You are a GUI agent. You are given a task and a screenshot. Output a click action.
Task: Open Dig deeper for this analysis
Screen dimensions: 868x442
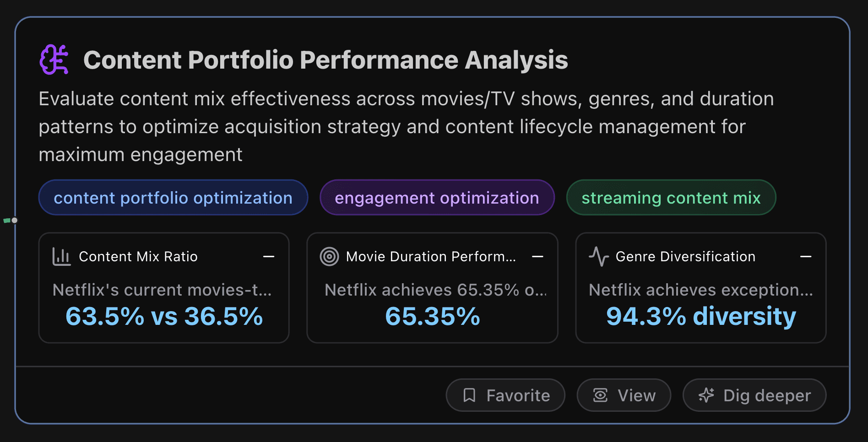point(754,394)
